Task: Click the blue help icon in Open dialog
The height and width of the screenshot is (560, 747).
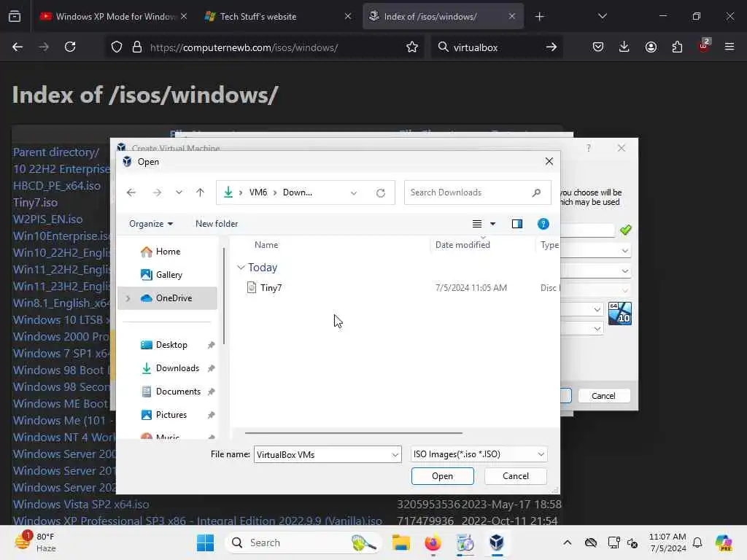Action: [543, 224]
